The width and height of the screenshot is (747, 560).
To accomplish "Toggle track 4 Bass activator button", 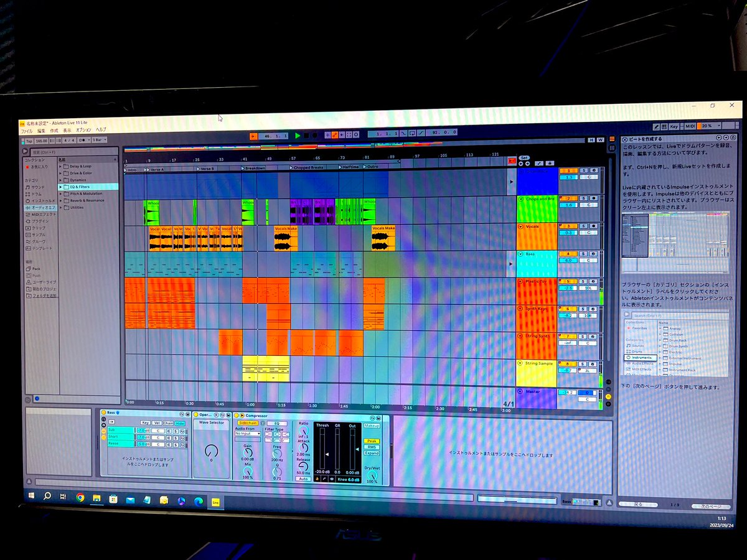I will pyautogui.click(x=568, y=253).
